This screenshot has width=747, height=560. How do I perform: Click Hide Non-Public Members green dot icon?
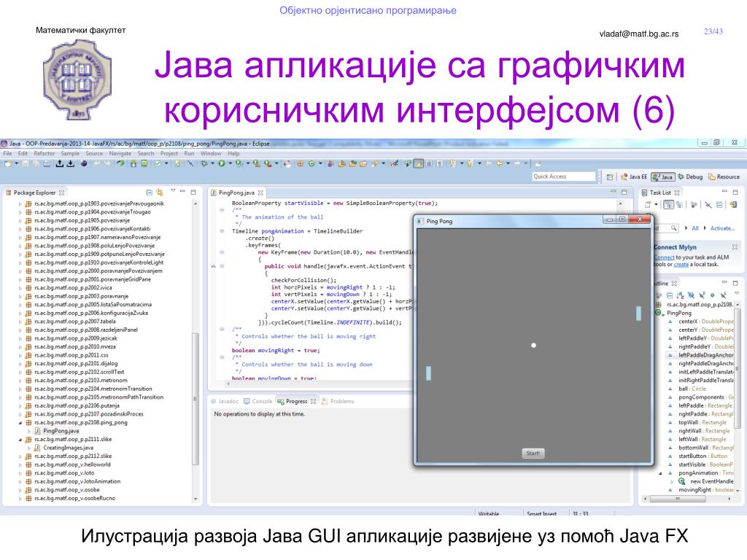click(712, 295)
